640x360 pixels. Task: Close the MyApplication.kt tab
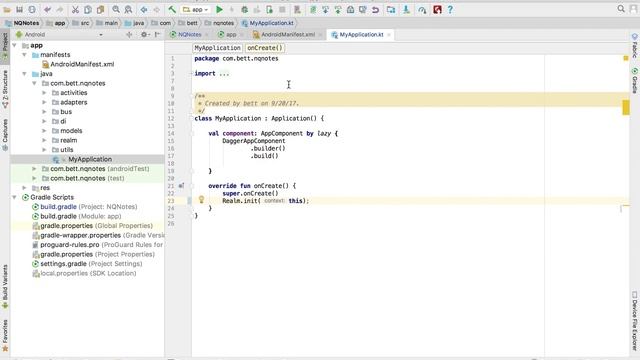pyautogui.click(x=389, y=35)
